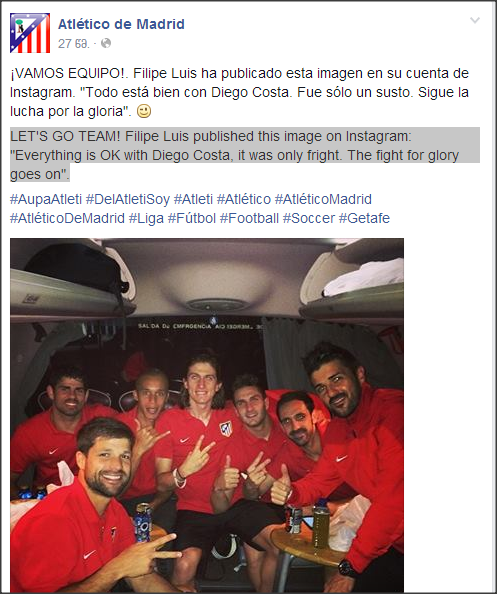Open the post options chevron menu
Screen dimensions: 497x594
[x=475, y=20]
